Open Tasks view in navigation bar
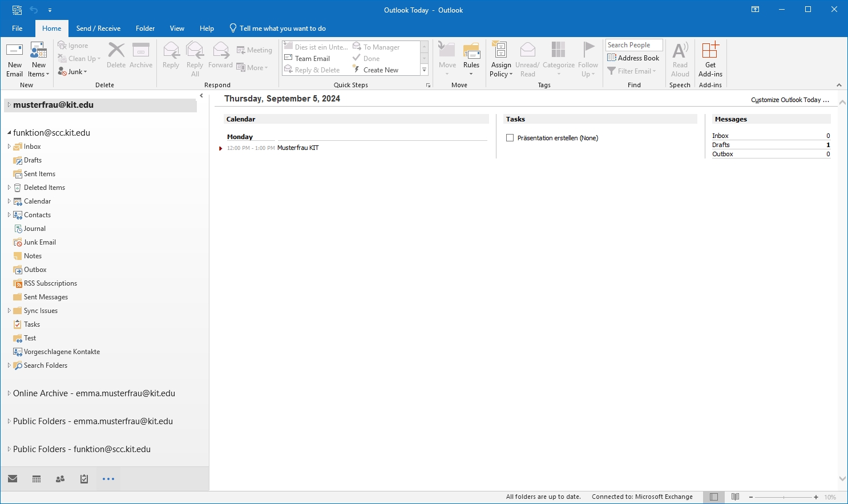 click(x=84, y=479)
